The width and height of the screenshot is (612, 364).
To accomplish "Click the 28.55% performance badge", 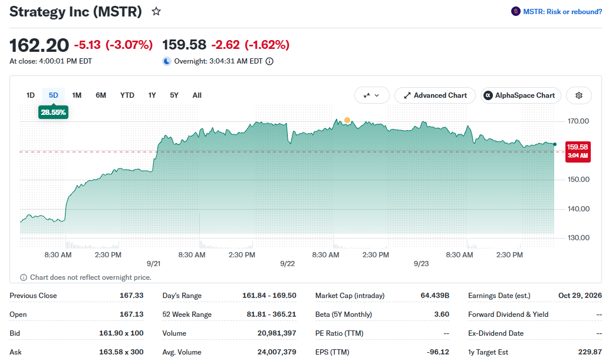I will tap(54, 112).
